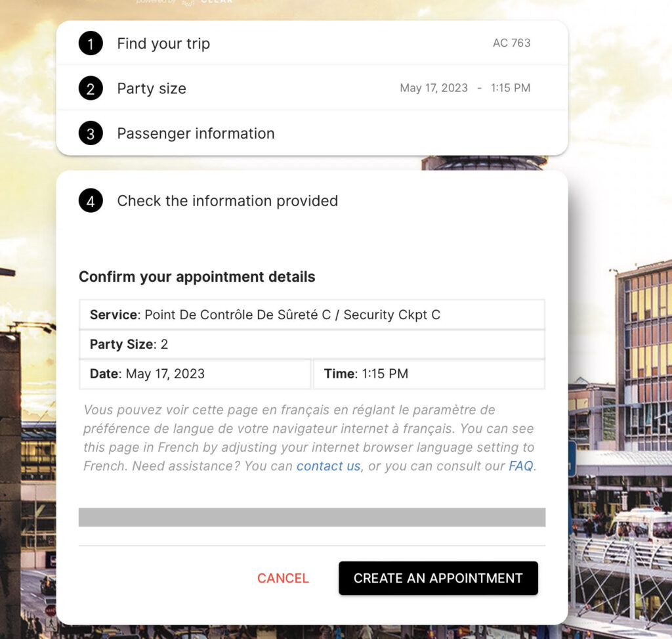Open the FAQ link

click(521, 466)
